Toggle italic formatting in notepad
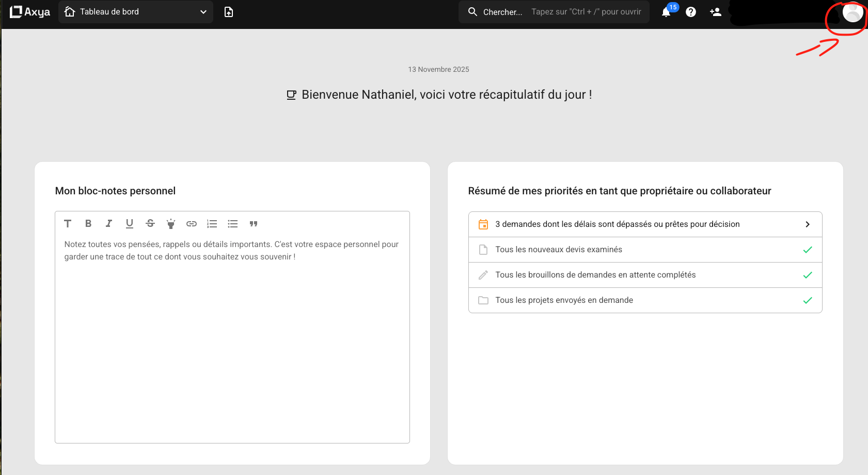Viewport: 868px width, 475px height. point(109,224)
